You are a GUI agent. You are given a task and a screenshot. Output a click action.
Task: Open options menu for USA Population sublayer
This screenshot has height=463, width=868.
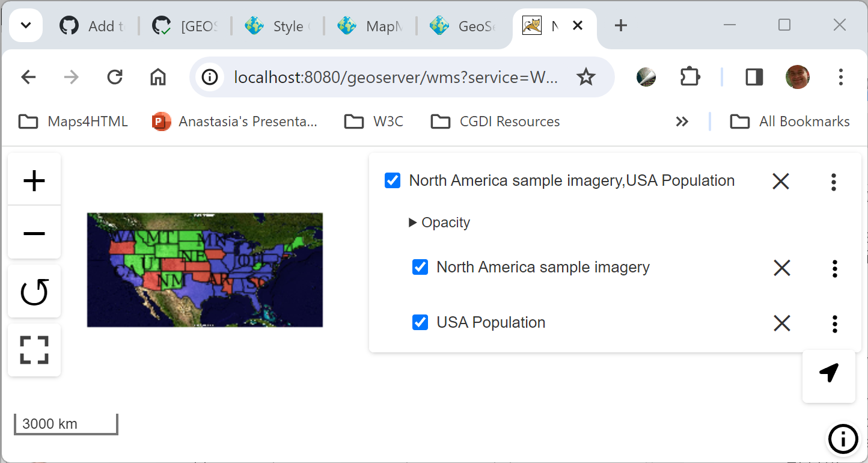[x=834, y=323]
